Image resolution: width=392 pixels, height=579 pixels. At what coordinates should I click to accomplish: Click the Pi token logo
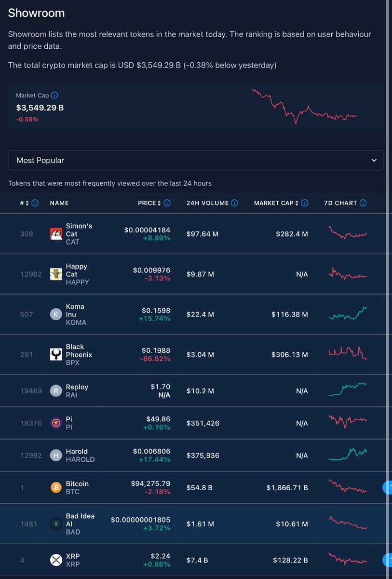pyautogui.click(x=56, y=423)
